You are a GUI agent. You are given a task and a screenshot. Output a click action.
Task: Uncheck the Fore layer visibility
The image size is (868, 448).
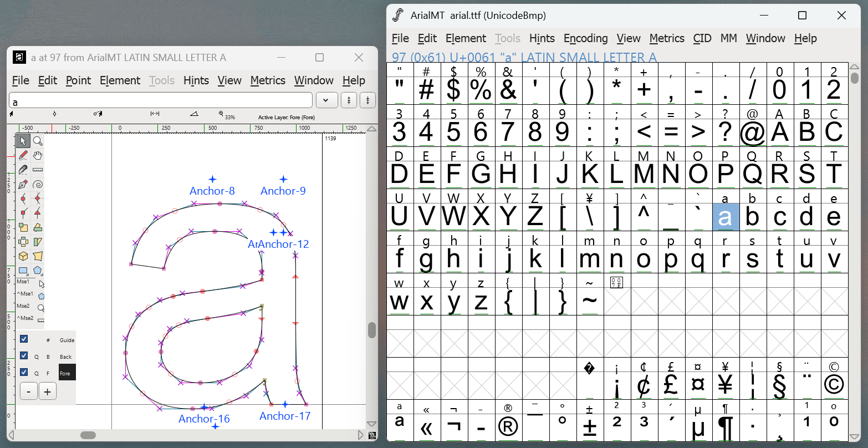click(24, 371)
